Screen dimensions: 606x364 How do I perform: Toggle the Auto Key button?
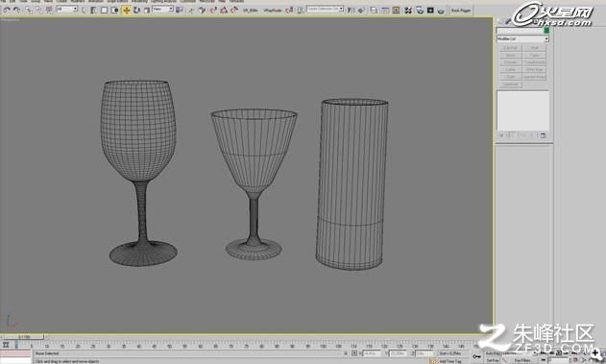(x=493, y=353)
